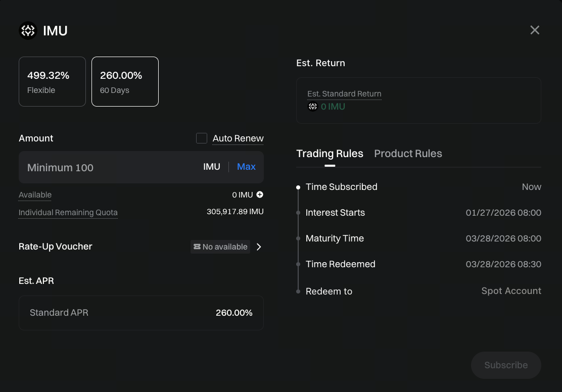Viewport: 562px width, 392px height.
Task: Click the Individual Remaining Quota label
Action: point(68,213)
